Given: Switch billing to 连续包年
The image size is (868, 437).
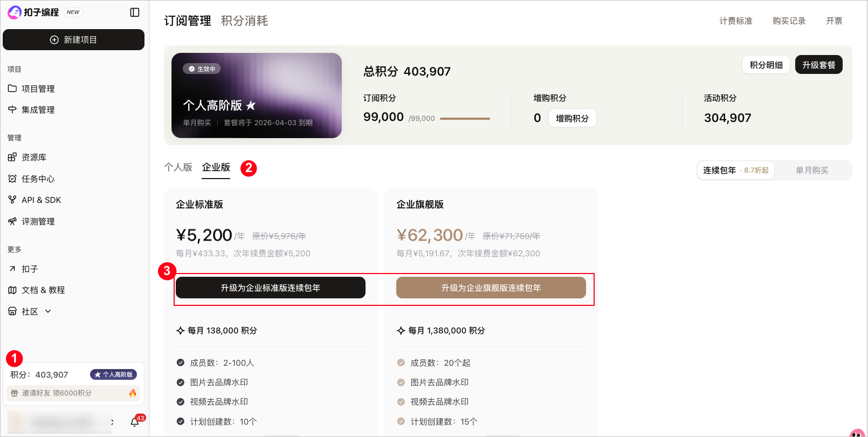Looking at the screenshot, I should tap(736, 170).
